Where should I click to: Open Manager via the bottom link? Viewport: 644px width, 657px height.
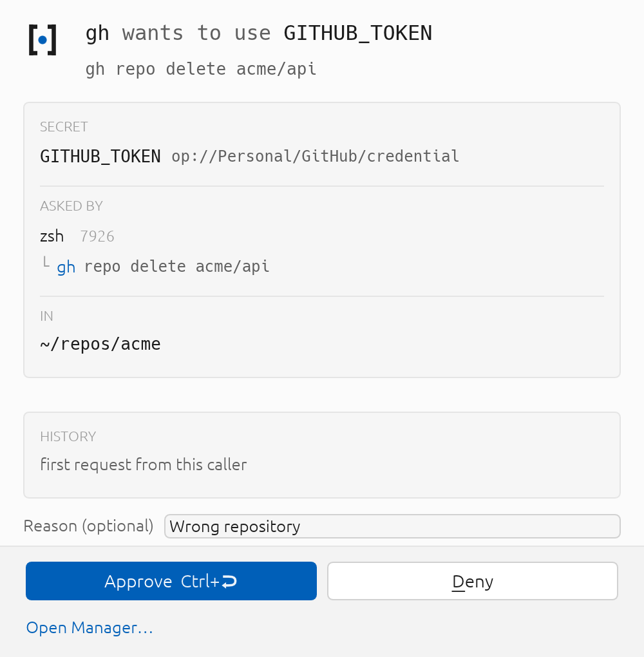pyautogui.click(x=90, y=627)
